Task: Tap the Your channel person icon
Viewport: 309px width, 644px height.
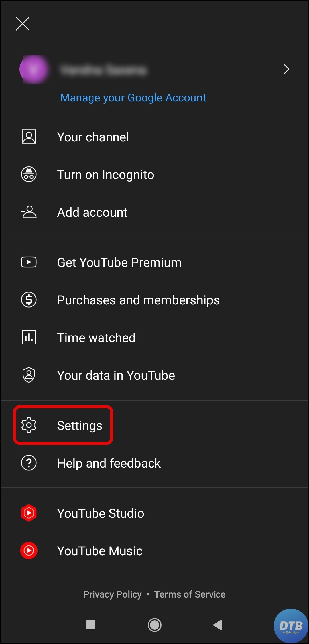Action: coord(29,137)
